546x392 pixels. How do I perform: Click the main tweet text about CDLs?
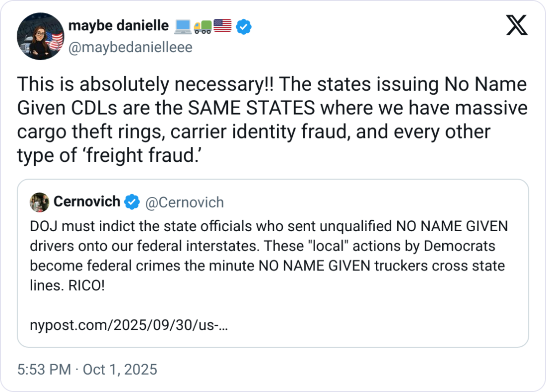tap(272, 121)
